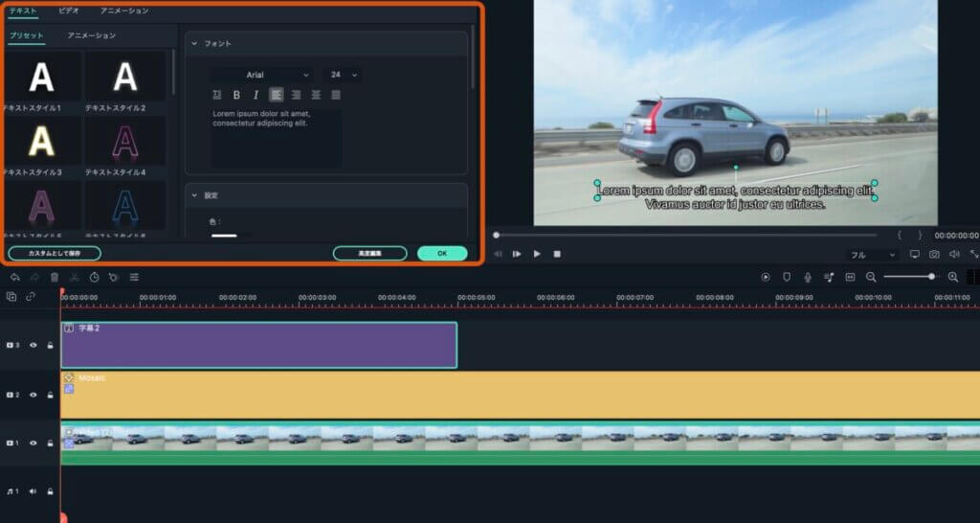
Task: Switch to the テキスト top tab
Action: pyautogui.click(x=23, y=11)
